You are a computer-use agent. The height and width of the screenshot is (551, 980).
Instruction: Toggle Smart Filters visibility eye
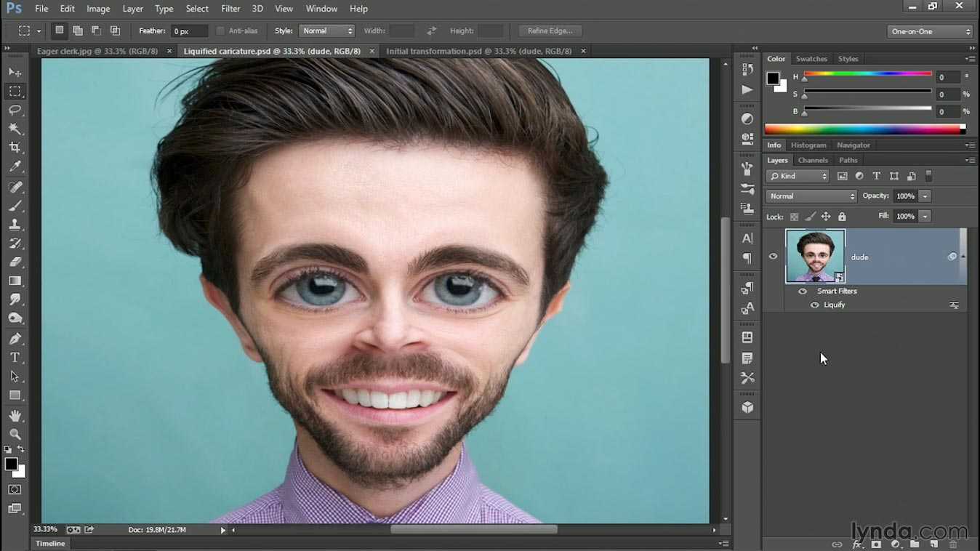(803, 291)
